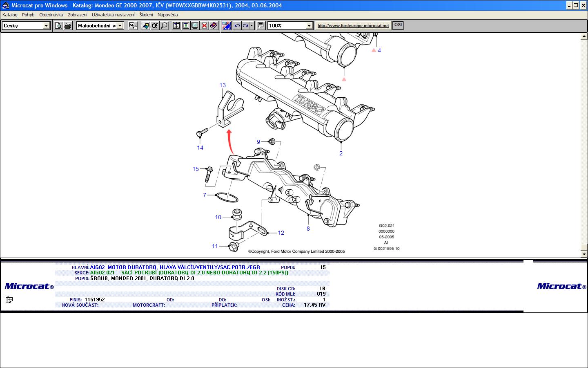
Task: Click the undo arrow icon
Action: pos(237,26)
